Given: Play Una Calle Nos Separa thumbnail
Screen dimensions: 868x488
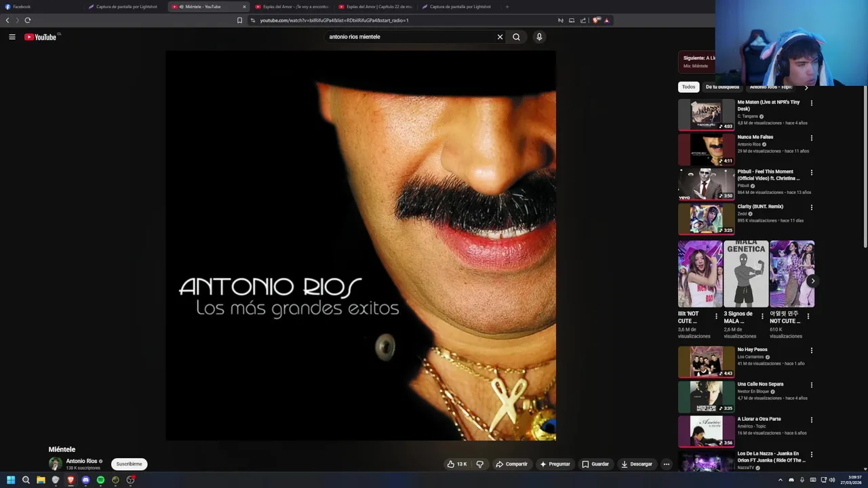Looking at the screenshot, I should [x=706, y=396].
